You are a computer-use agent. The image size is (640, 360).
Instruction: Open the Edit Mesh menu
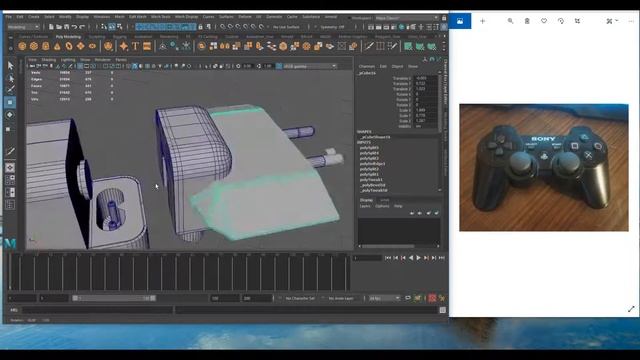point(138,17)
